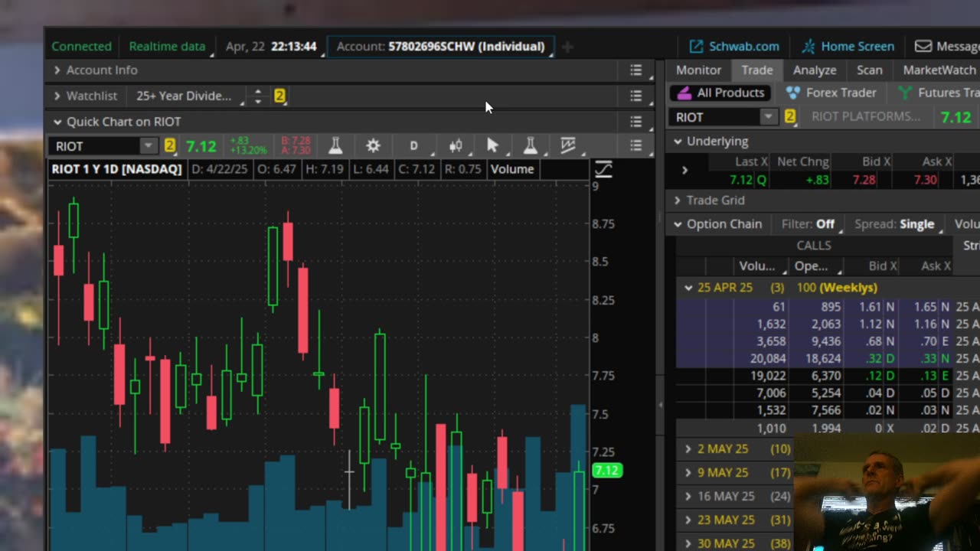Sort by the calls Open Interest column header

812,266
